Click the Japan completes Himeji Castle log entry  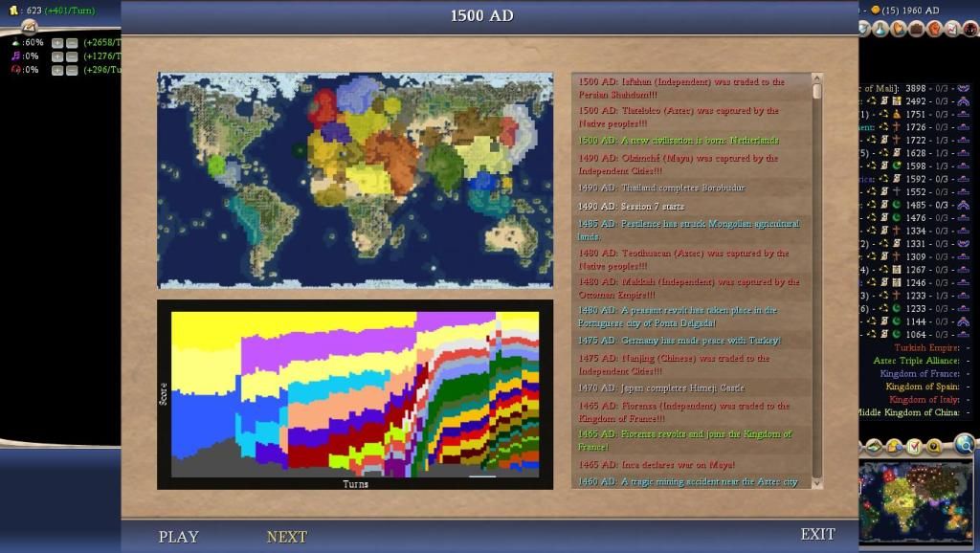point(660,388)
